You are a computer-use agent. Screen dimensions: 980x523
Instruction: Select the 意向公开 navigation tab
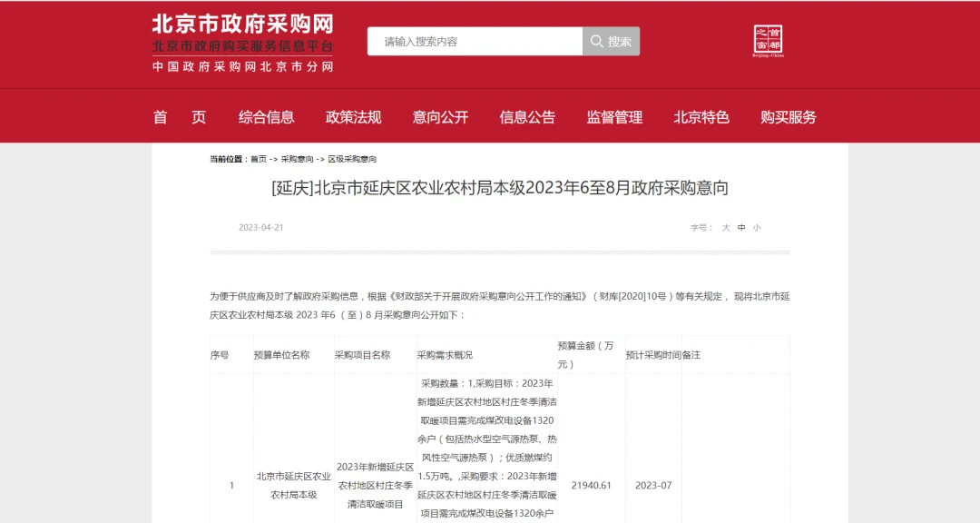coord(440,117)
